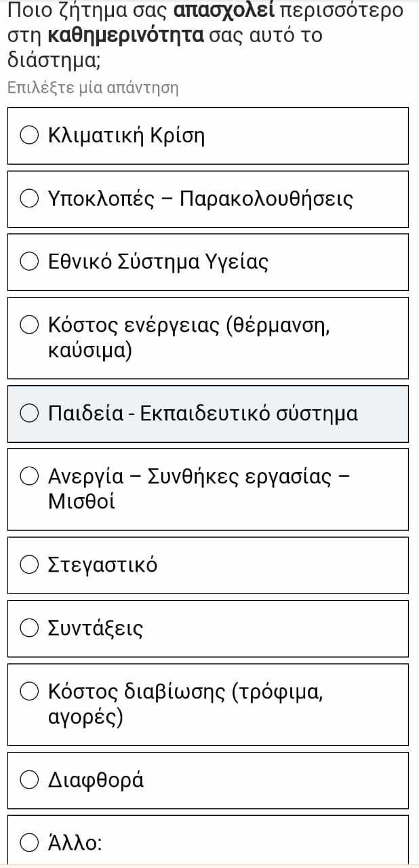Select the Στεγαστικό radio button
This screenshot has height=868, width=419.
click(29, 565)
